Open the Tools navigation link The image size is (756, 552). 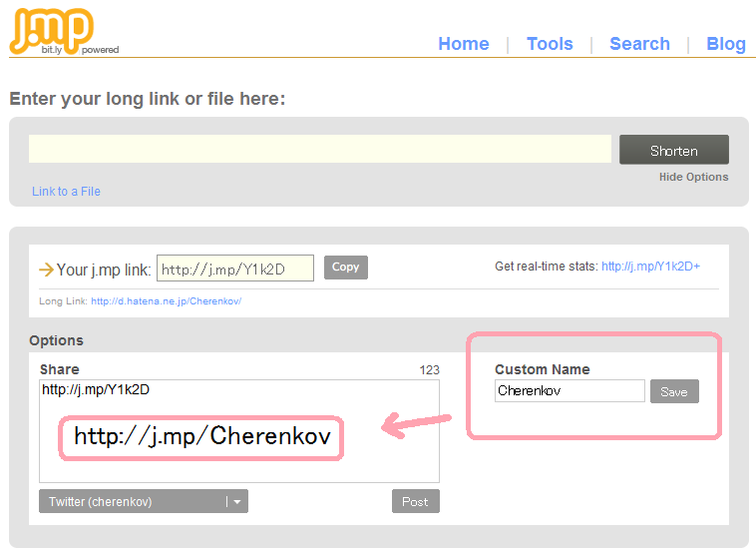click(550, 44)
